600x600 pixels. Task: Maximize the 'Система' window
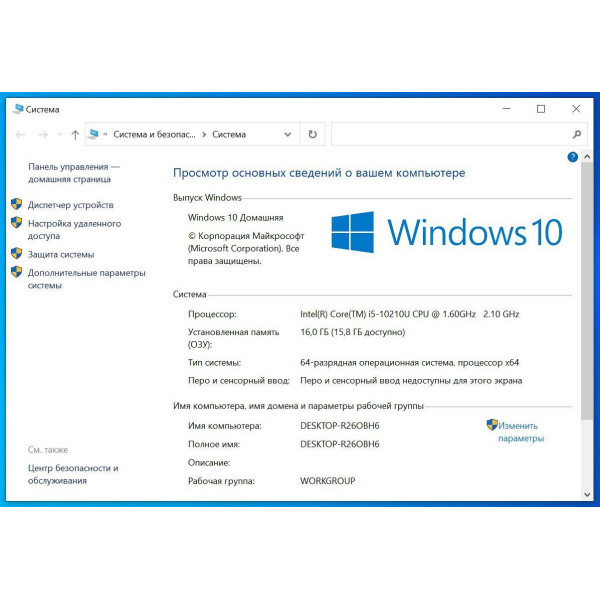[541, 109]
